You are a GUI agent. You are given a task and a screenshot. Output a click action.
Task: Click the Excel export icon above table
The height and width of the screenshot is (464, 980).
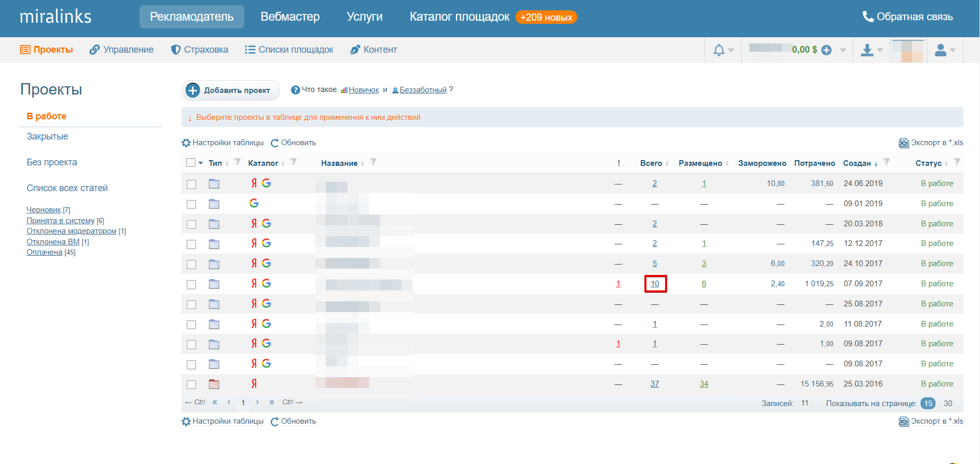tap(903, 143)
